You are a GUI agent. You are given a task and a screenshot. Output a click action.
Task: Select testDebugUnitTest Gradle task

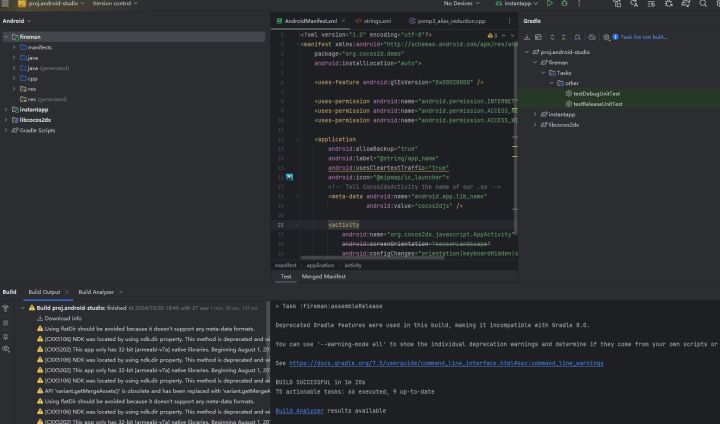(598, 93)
